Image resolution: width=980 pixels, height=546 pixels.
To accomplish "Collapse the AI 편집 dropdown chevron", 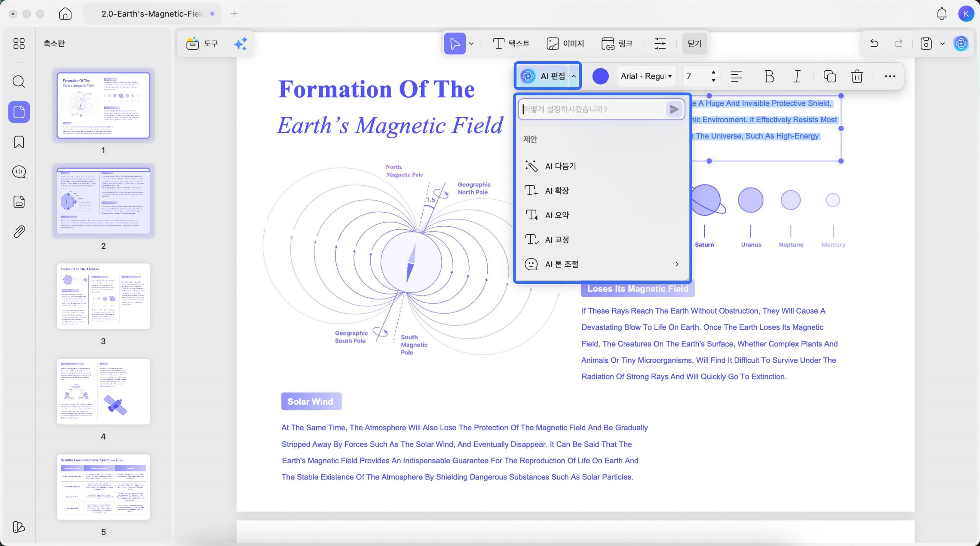I will [573, 76].
